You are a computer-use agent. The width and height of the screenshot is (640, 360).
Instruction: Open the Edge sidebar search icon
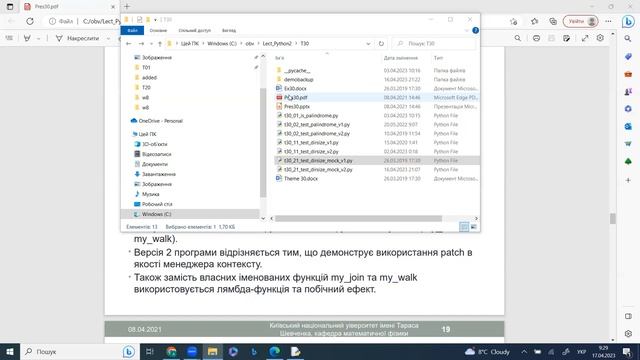point(628,38)
